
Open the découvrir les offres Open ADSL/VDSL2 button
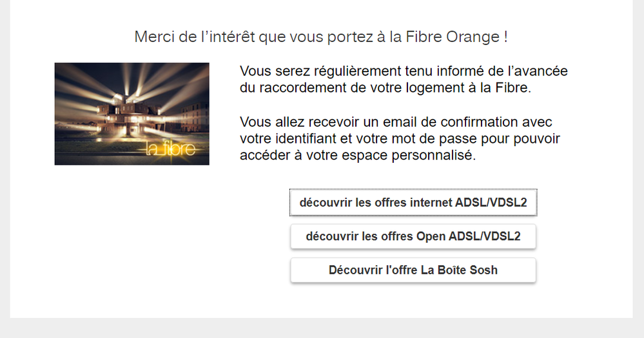pos(413,236)
